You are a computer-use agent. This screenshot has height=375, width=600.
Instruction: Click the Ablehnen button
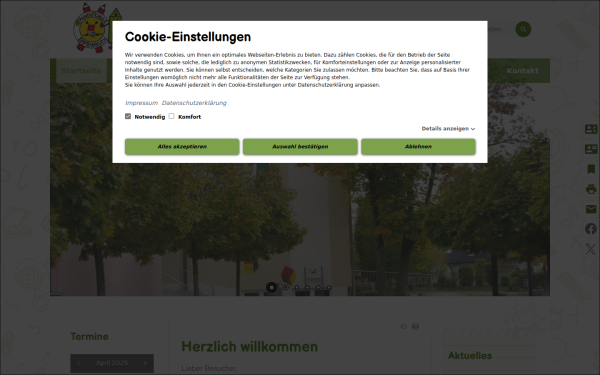(x=418, y=147)
